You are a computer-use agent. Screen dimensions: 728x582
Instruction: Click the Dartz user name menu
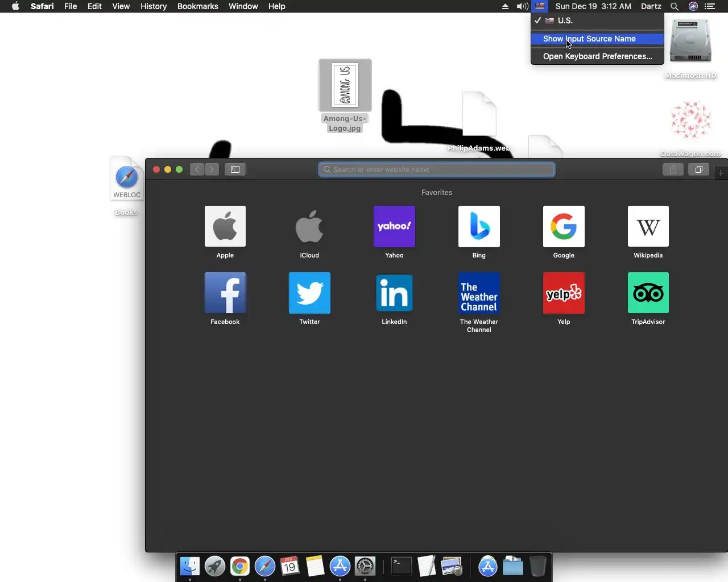pos(651,6)
